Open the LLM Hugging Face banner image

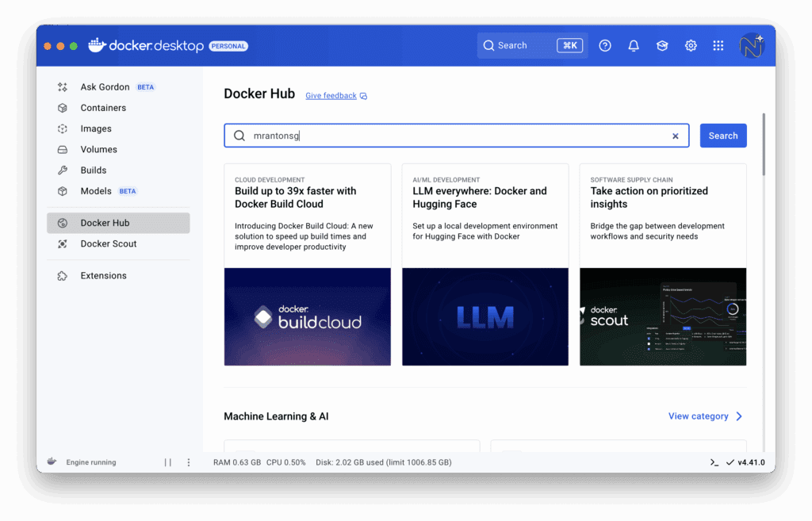(x=485, y=317)
